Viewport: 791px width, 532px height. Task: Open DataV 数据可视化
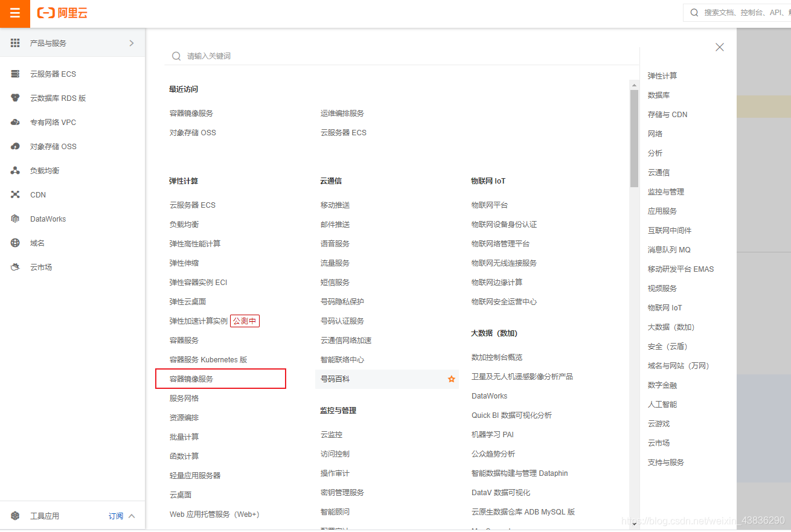point(501,492)
